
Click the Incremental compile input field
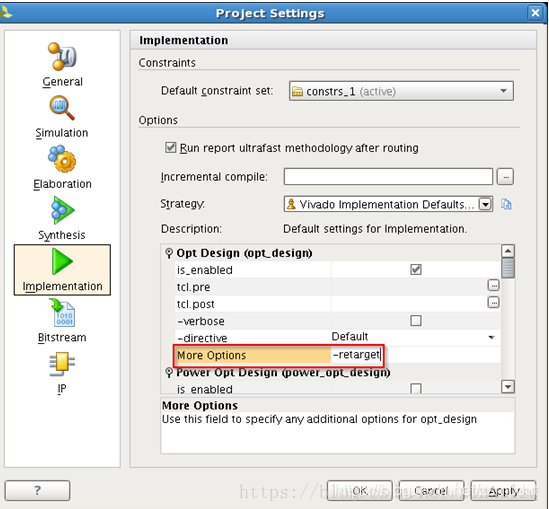click(388, 176)
